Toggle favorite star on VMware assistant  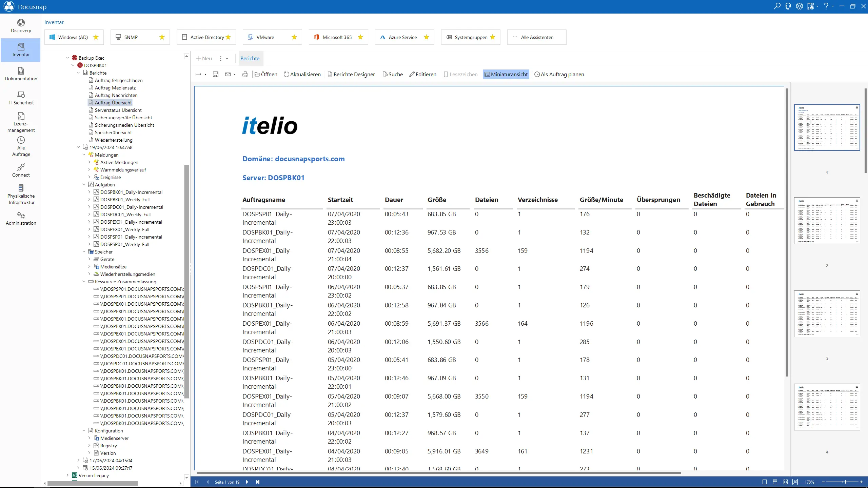[x=294, y=37]
